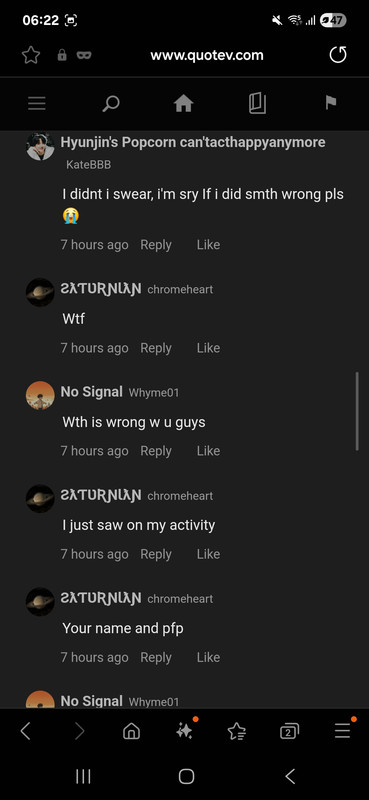Tap the www.quotev.com address bar
This screenshot has height=800, width=369.
point(207,55)
